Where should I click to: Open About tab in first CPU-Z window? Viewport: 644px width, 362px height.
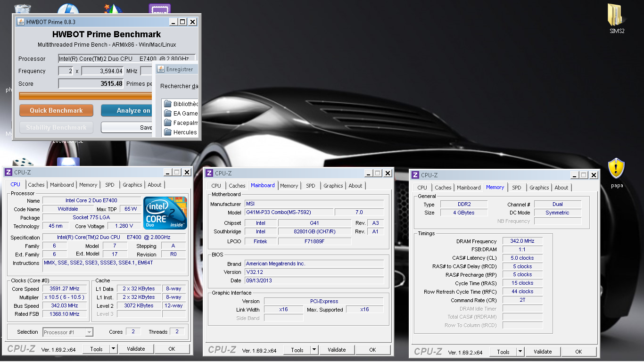155,185
